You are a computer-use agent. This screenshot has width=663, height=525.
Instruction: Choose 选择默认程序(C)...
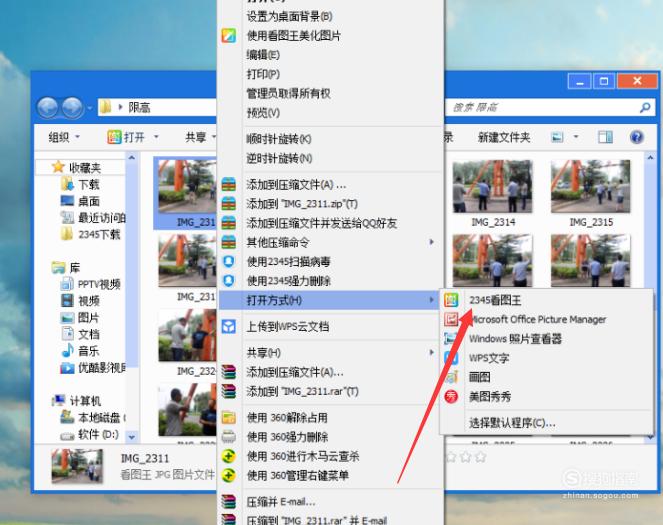(x=512, y=423)
